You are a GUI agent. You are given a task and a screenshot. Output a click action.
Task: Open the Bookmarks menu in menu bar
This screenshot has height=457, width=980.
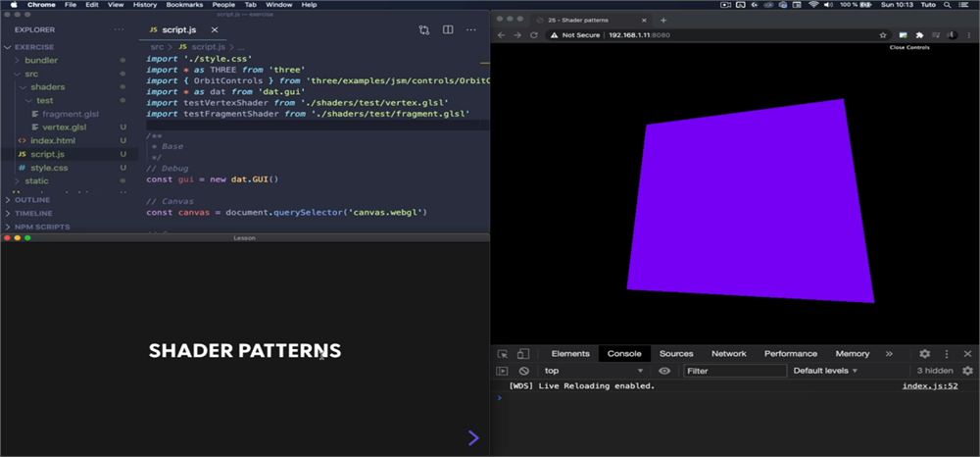(x=184, y=4)
